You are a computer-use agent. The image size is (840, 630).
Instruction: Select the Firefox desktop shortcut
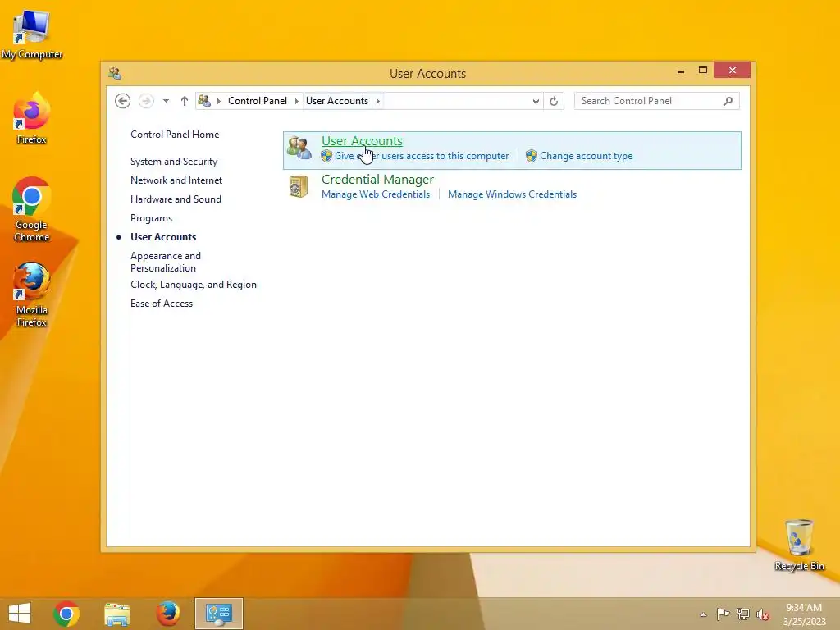coord(32,118)
